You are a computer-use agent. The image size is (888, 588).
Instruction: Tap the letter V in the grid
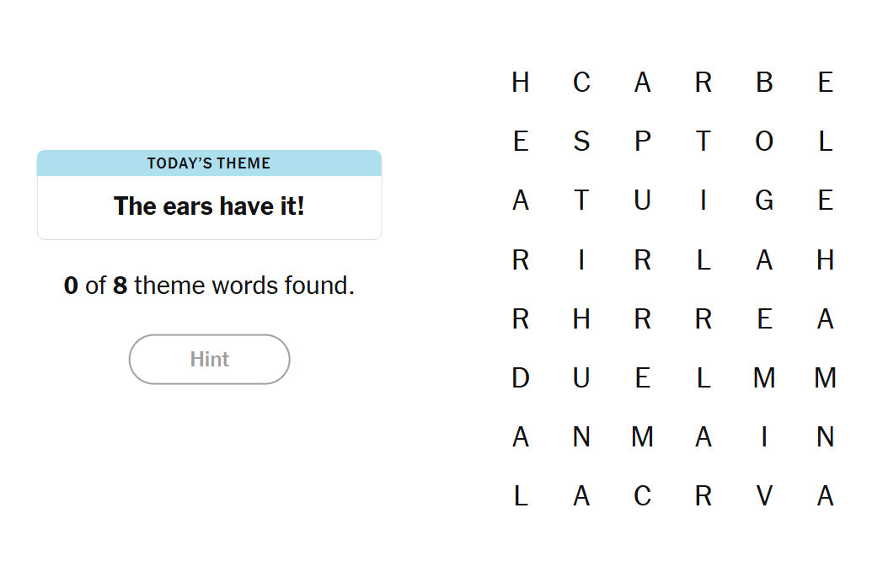(x=764, y=496)
